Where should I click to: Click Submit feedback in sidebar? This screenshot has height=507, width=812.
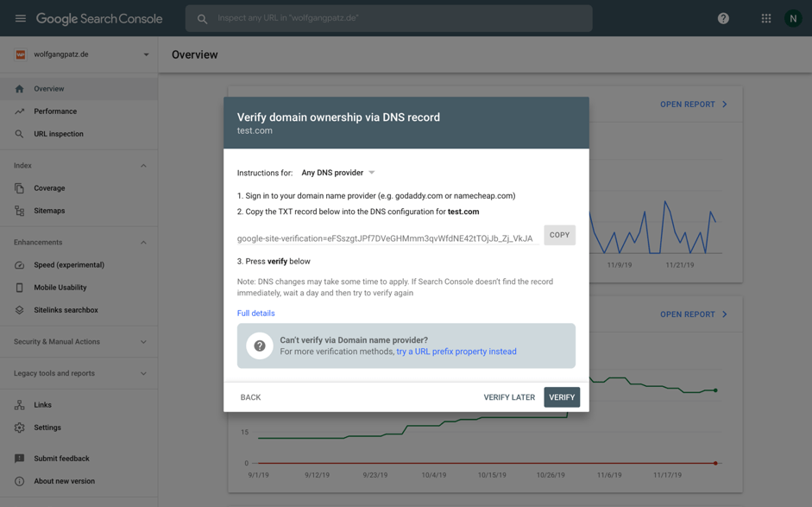coord(79,459)
